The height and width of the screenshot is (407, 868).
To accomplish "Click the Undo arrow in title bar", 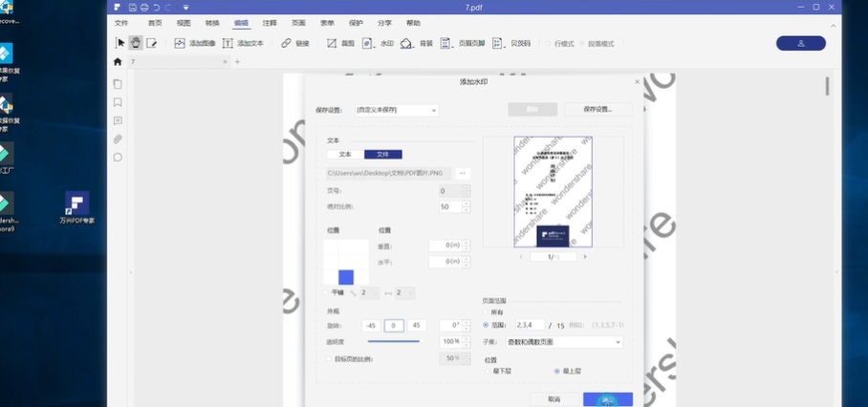I will tap(157, 8).
